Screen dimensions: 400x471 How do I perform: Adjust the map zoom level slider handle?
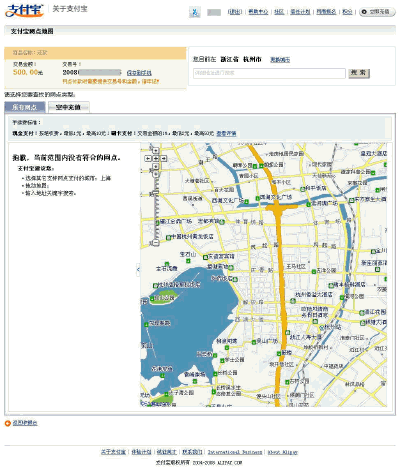156,193
